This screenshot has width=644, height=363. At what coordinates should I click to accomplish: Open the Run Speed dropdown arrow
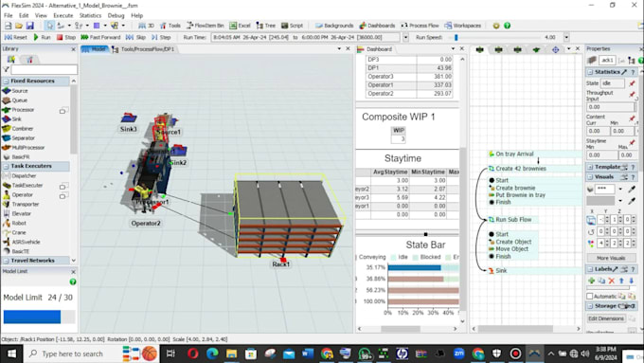pyautogui.click(x=566, y=37)
